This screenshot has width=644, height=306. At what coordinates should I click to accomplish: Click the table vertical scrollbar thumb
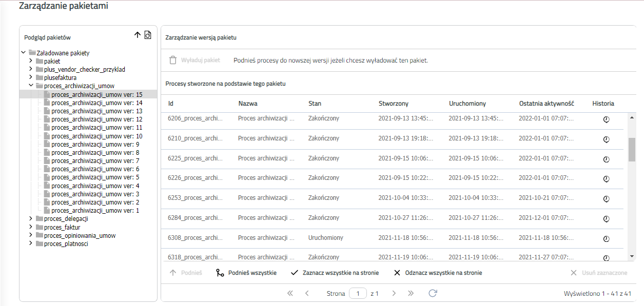[x=632, y=149]
